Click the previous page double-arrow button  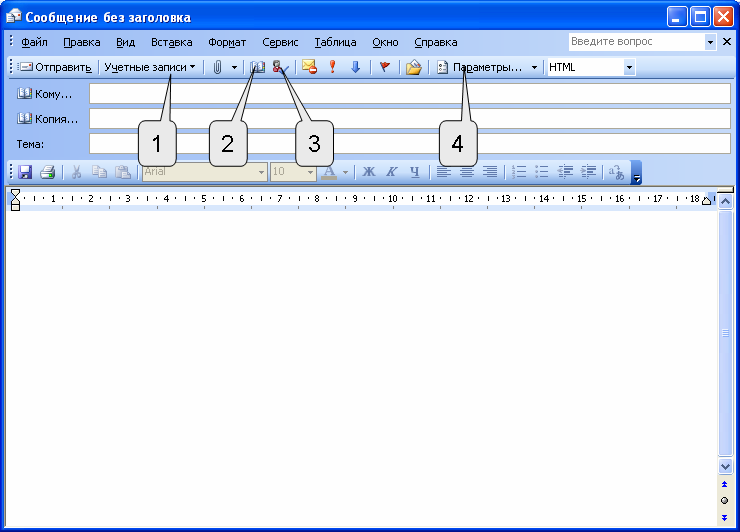[x=725, y=484]
